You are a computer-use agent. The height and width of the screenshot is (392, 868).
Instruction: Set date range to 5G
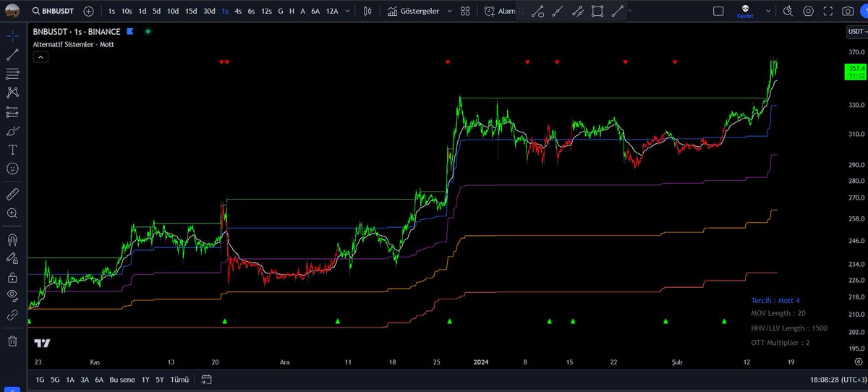(55, 379)
